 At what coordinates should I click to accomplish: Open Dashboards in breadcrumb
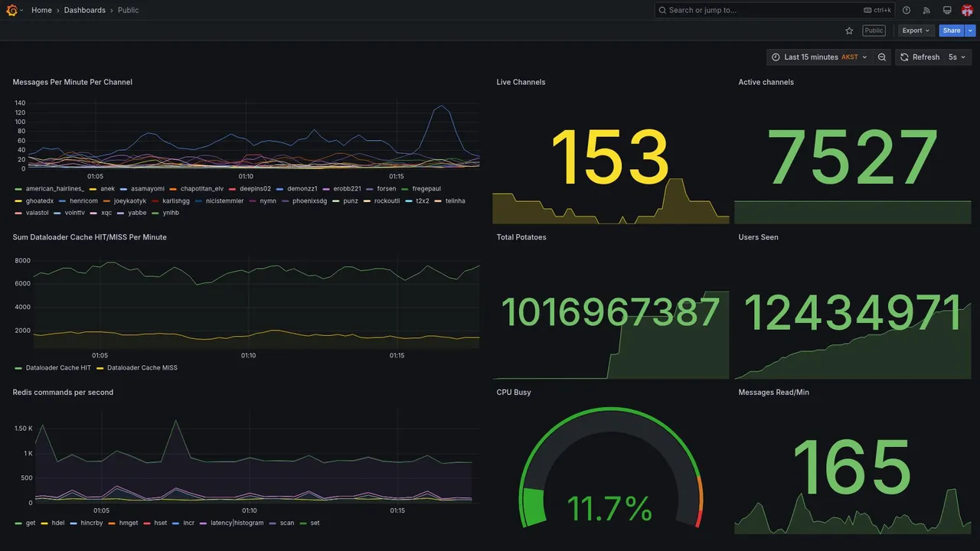85,10
